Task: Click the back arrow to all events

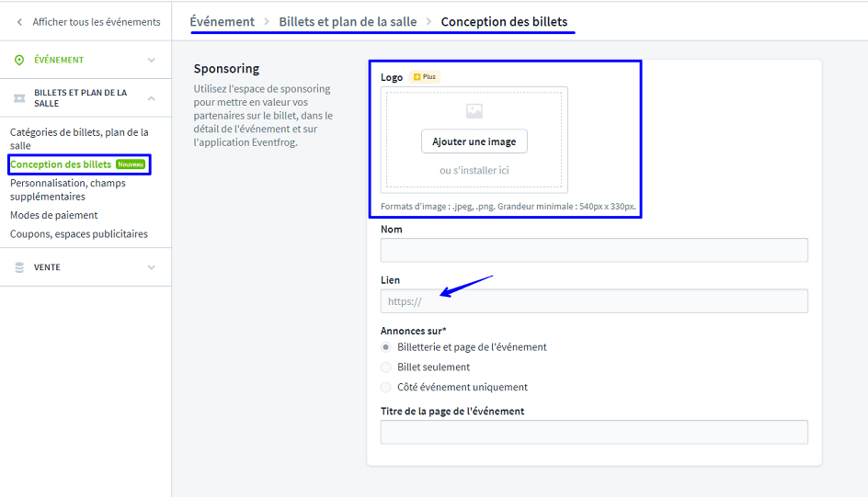Action: [19, 22]
